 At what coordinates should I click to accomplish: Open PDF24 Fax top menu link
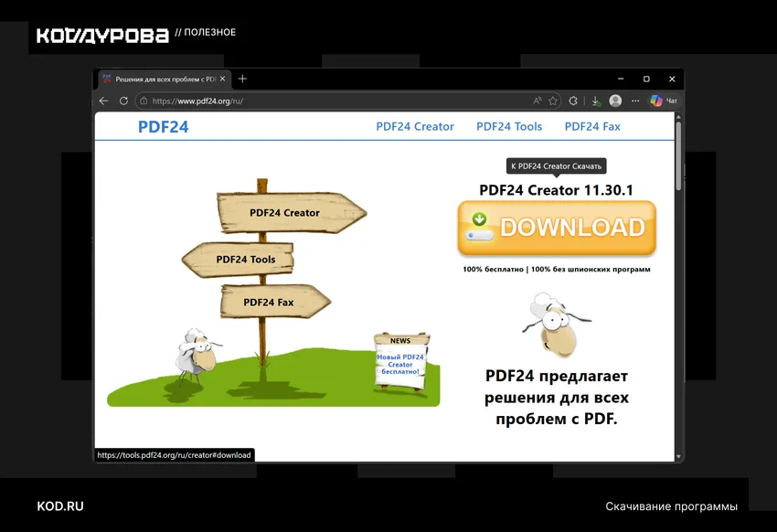coord(592,127)
